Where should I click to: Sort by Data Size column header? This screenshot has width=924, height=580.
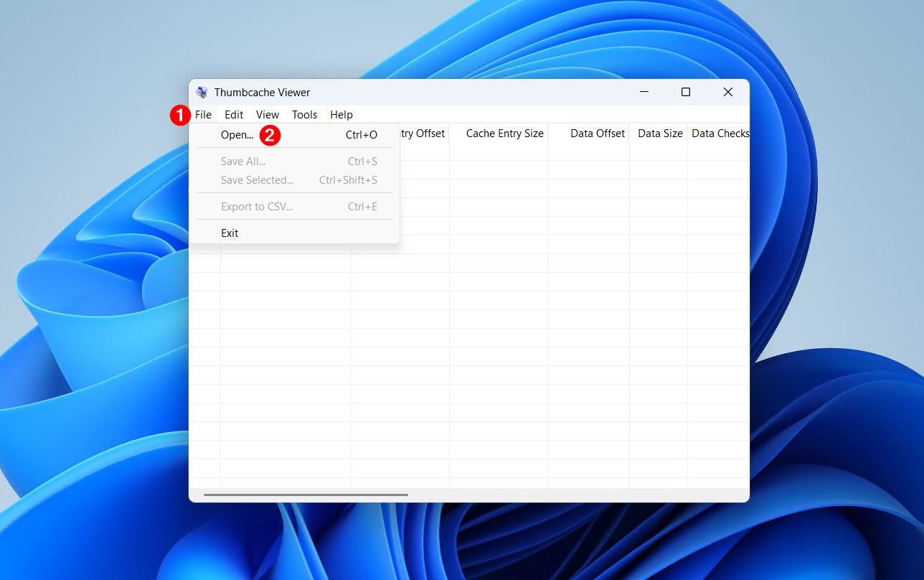(x=659, y=134)
